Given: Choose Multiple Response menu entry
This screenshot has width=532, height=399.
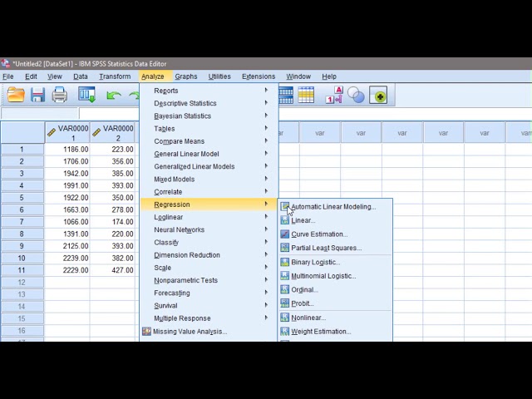Looking at the screenshot, I should coord(209,318).
